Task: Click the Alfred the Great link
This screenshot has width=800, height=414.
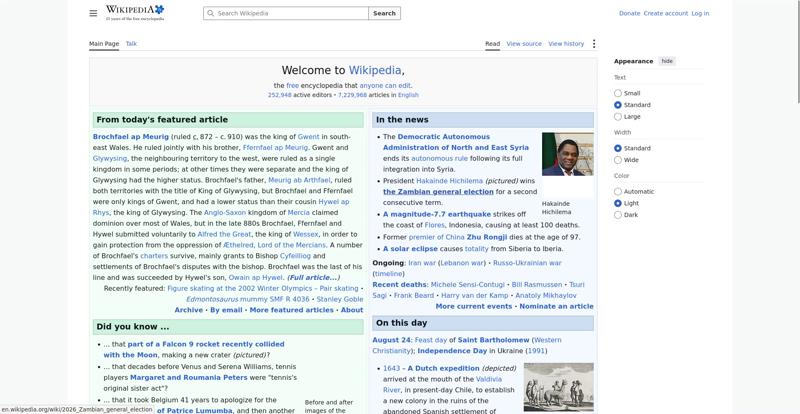Action: (224, 234)
